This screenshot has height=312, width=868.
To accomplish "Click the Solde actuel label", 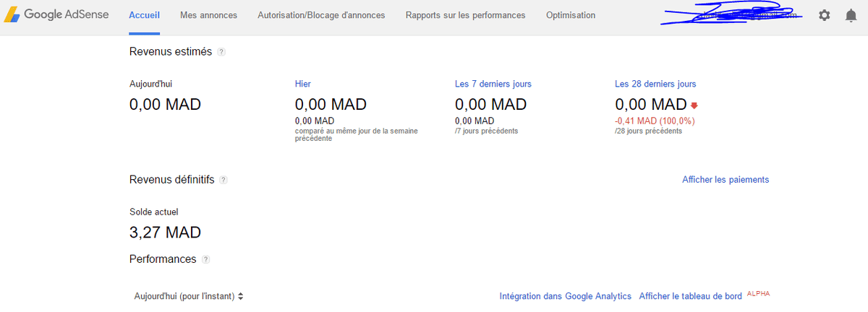I will tap(153, 212).
